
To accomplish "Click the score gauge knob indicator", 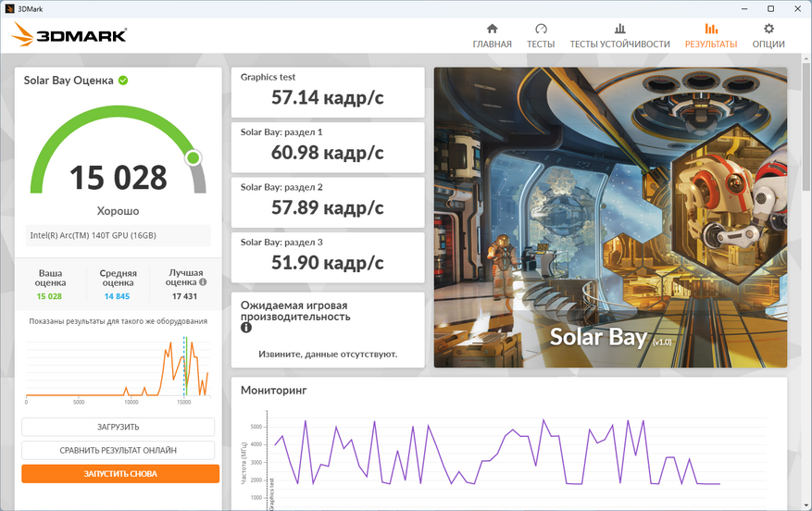I will (193, 158).
